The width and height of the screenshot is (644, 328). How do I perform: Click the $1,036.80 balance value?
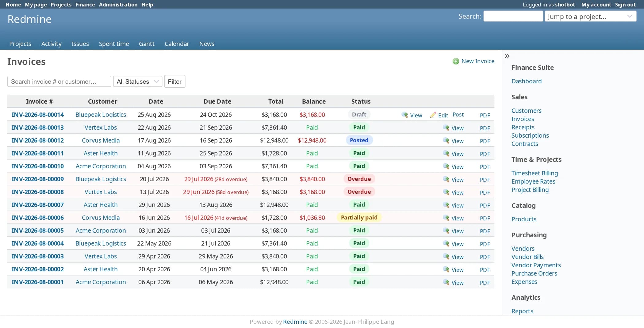pyautogui.click(x=312, y=218)
